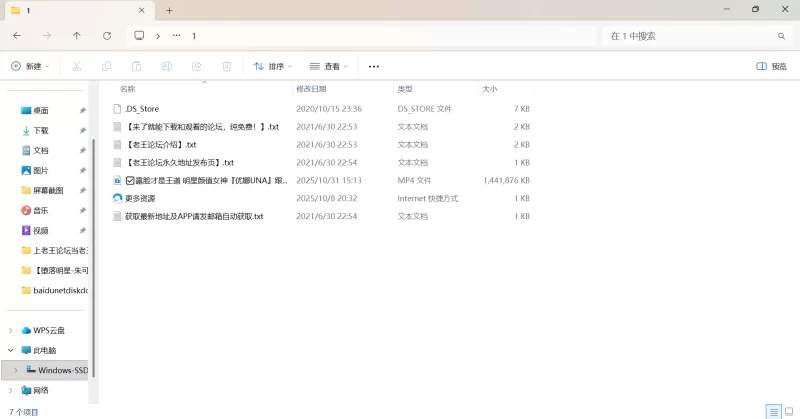
Task: Click the navigation pane vertical scrollbar
Action: pyautogui.click(x=92, y=250)
